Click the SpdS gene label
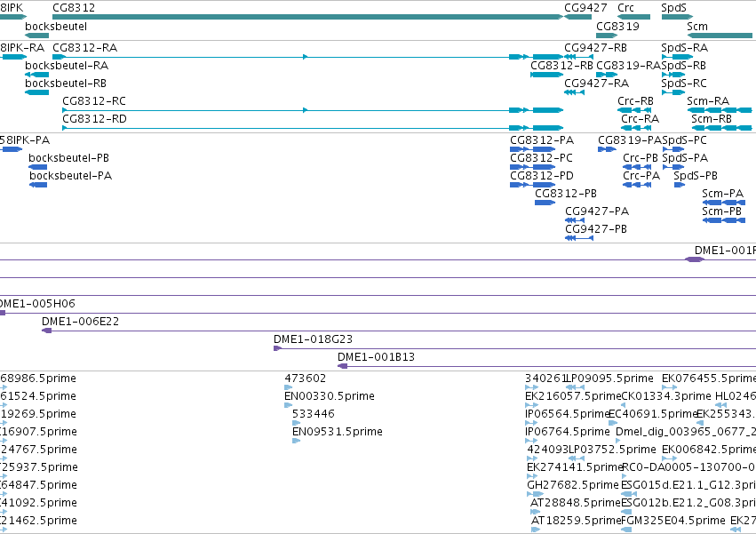The height and width of the screenshot is (534, 756). 673,8
